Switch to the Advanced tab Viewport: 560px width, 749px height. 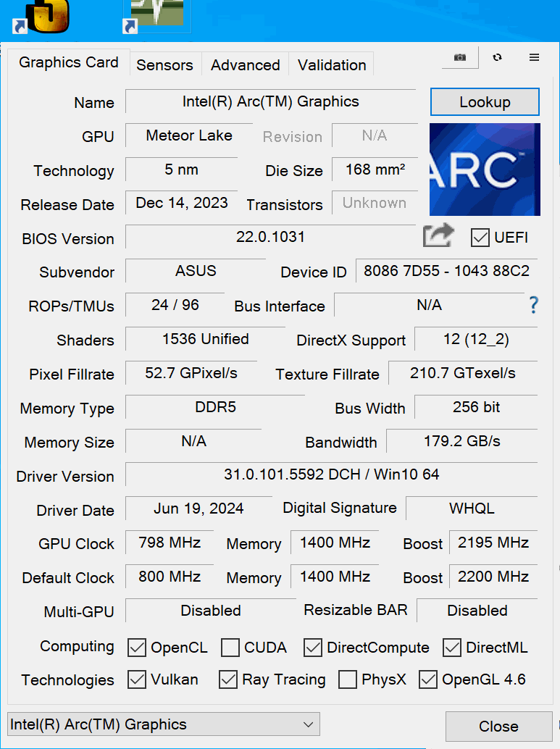[x=245, y=65]
